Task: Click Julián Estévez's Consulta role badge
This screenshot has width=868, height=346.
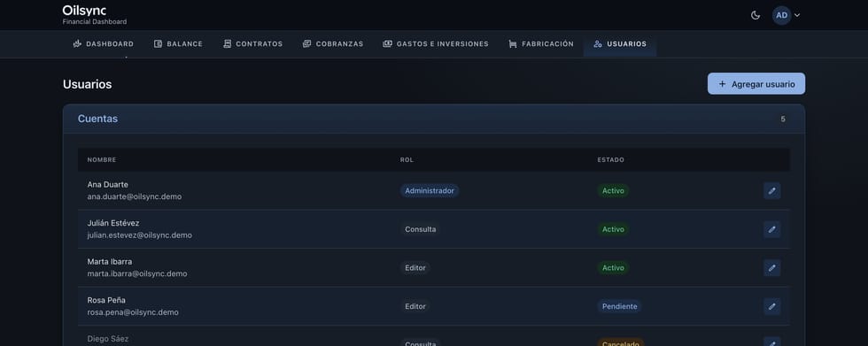Action: click(x=420, y=229)
